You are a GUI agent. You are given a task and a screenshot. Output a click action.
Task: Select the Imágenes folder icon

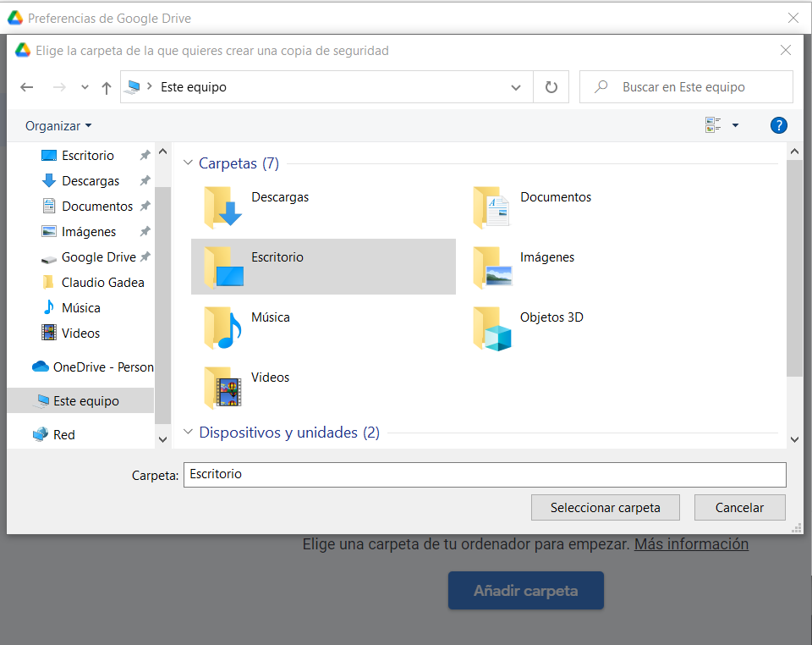(492, 267)
